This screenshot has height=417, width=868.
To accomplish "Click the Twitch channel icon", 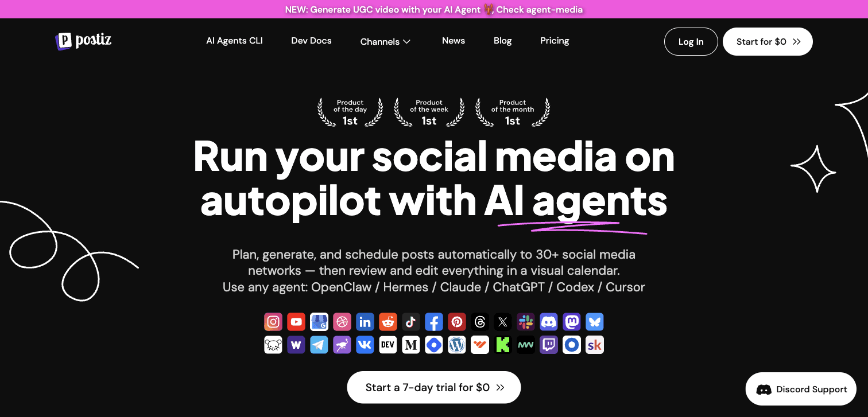I will pyautogui.click(x=549, y=345).
